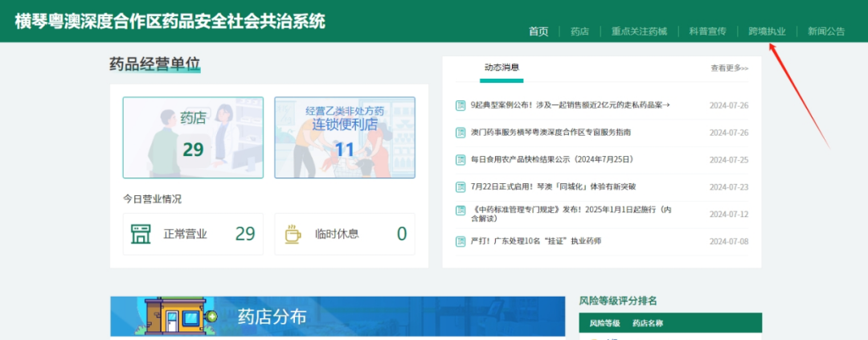The image size is (868, 340).
Task: Click pinned icon beside 严打!广东处理10名
Action: 461,241
